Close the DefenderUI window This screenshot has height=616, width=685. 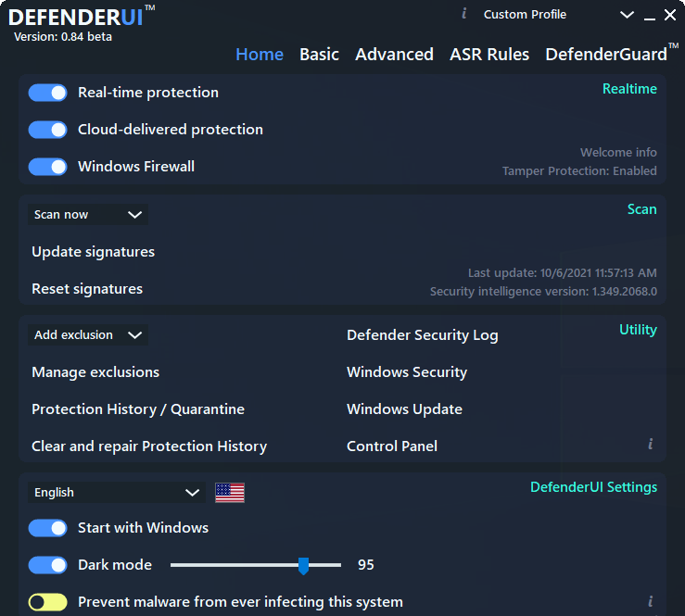coord(670,15)
